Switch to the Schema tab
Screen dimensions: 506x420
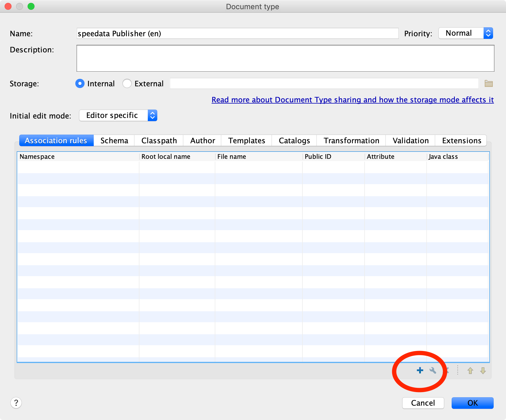click(114, 140)
